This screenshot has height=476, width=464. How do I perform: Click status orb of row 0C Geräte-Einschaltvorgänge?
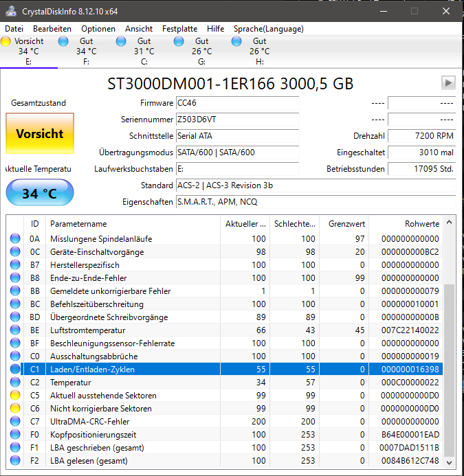pos(15,251)
